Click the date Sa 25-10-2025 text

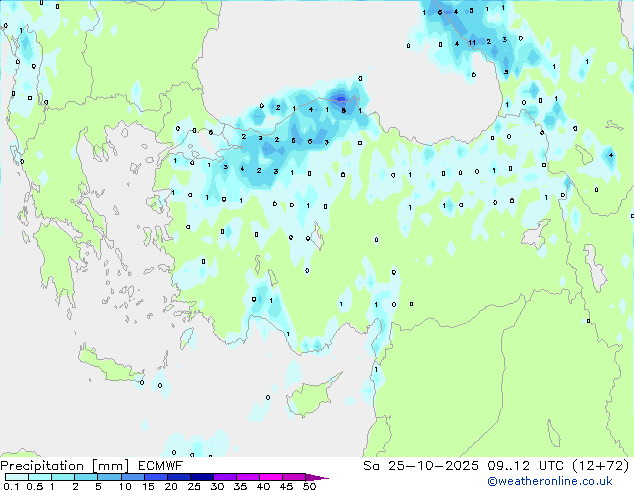pyautogui.click(x=421, y=466)
